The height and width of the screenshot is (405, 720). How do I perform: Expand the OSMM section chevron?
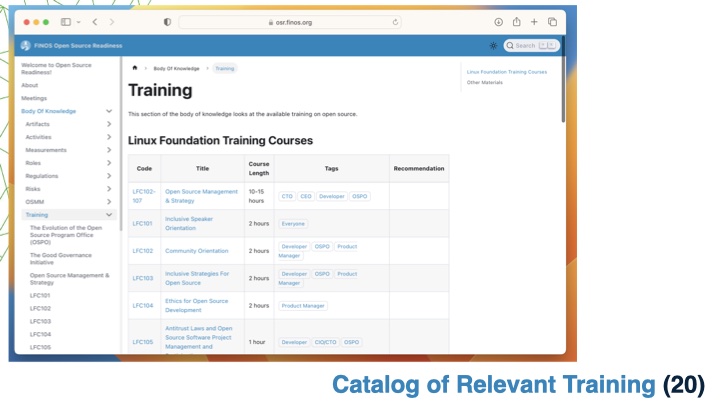109,202
